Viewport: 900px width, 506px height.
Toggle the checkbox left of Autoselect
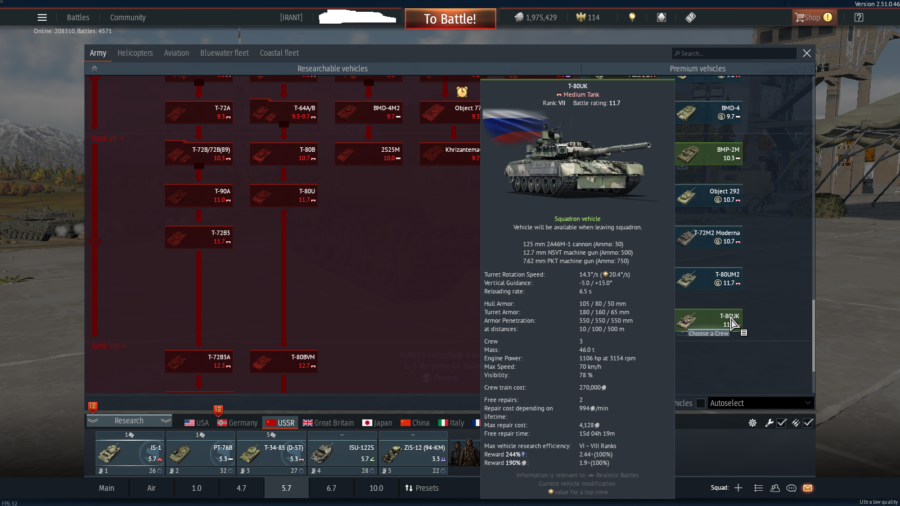700,403
